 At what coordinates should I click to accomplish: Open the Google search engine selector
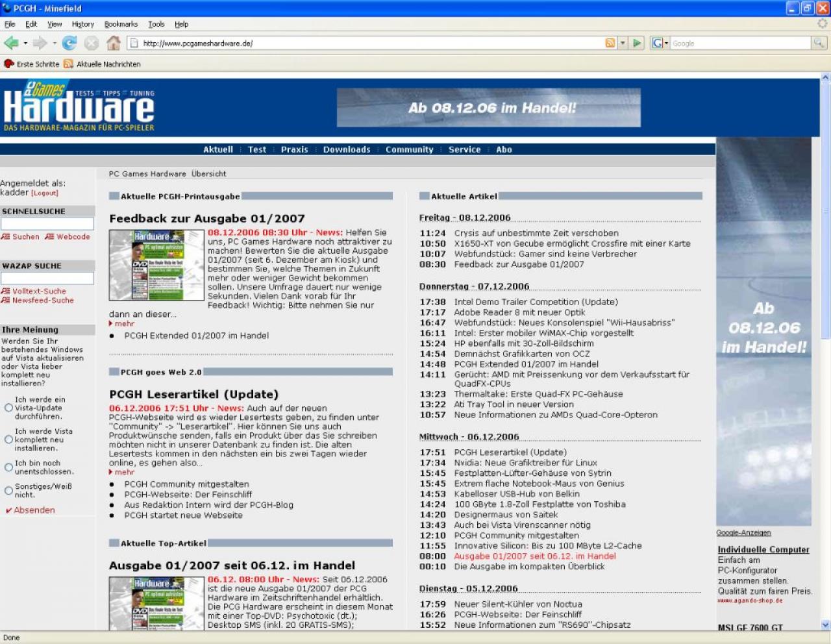[x=660, y=43]
